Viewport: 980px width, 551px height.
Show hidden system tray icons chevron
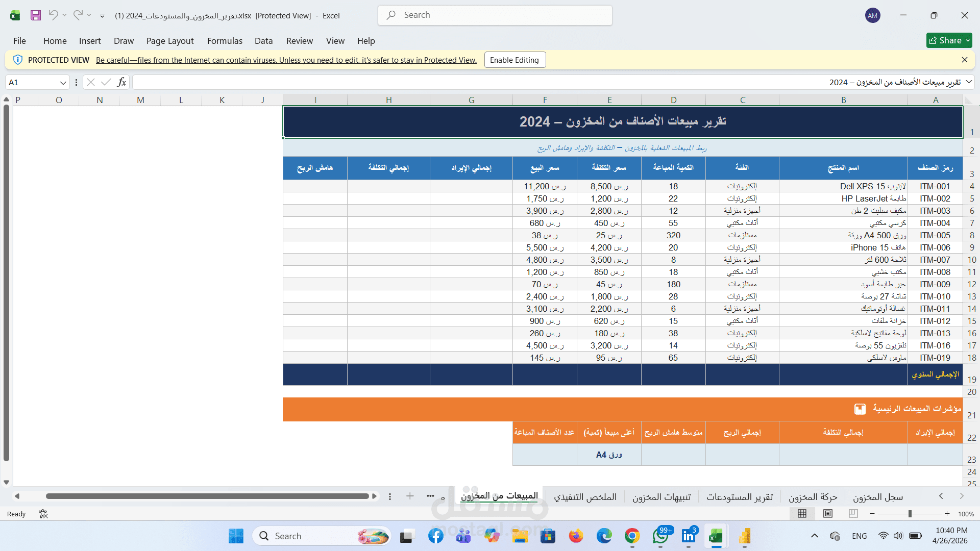tap(815, 536)
